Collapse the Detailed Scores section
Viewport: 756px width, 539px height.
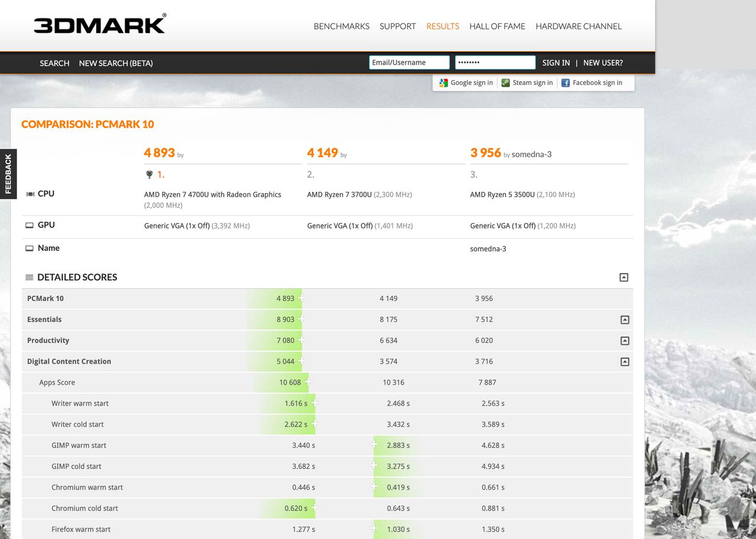point(624,277)
